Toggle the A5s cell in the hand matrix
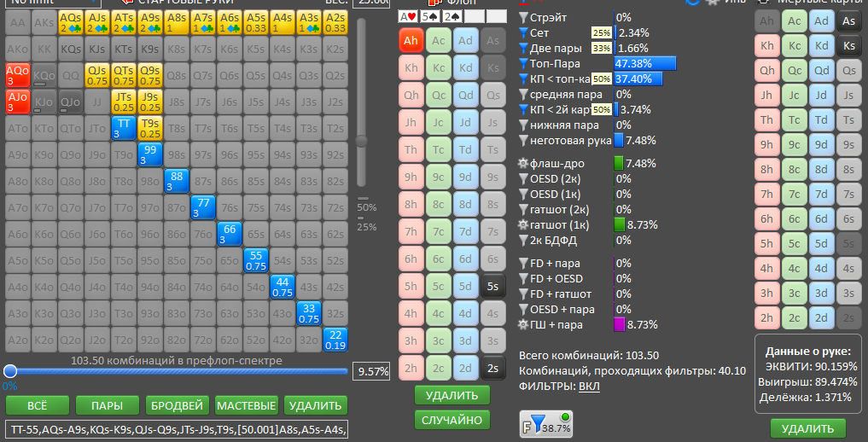 256,22
